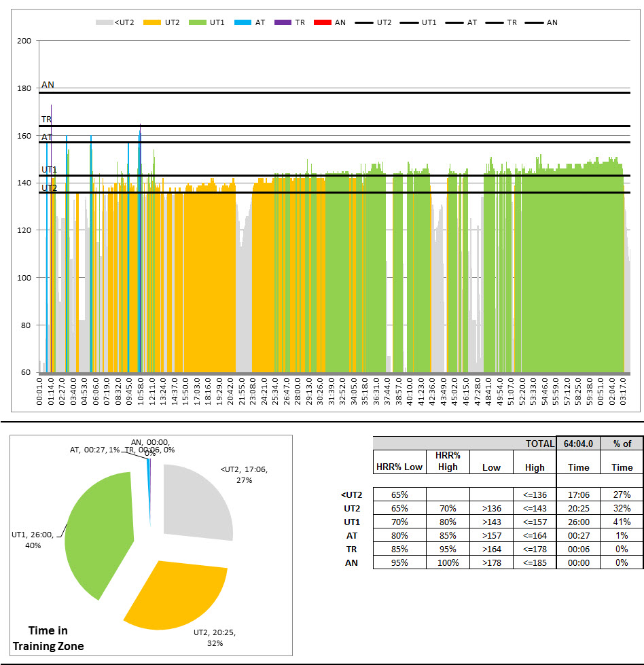Click the gray <UT2 pie slice
The image size is (644, 665).
pyautogui.click(x=197, y=503)
